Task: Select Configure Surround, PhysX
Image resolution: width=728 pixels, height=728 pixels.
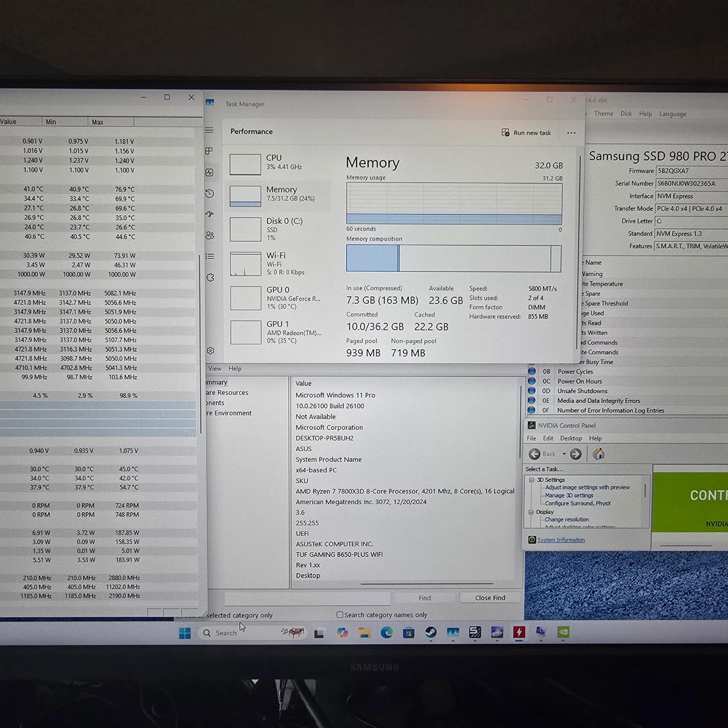Action: (578, 503)
